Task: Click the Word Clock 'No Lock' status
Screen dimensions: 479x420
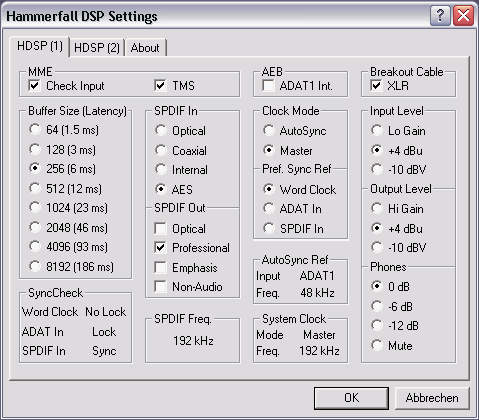Action: pos(106,312)
